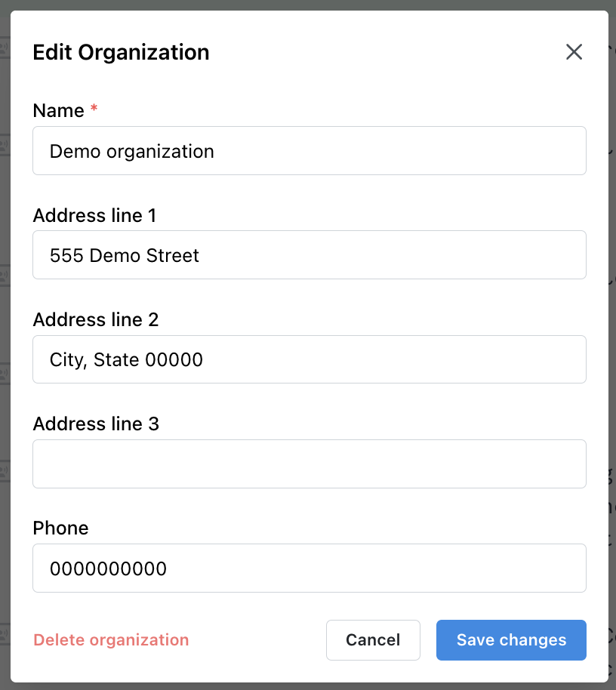Click the Address line 3 label
The image size is (616, 690).
click(96, 424)
